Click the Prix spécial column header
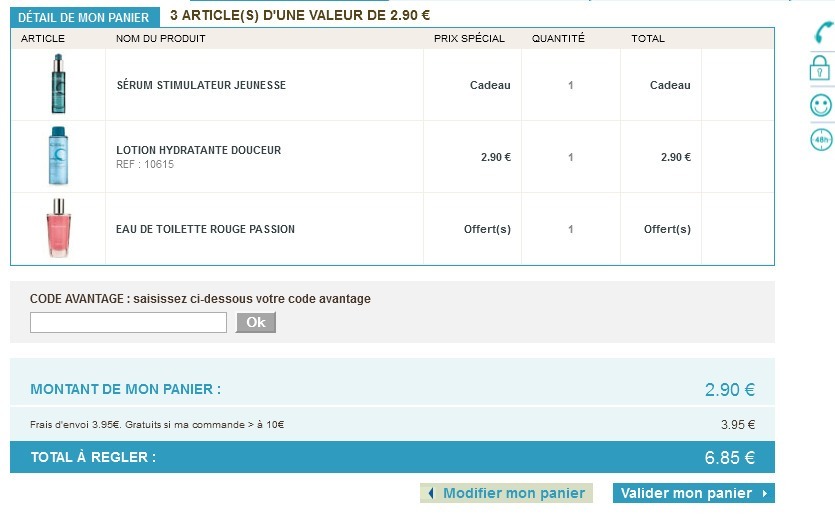The width and height of the screenshot is (835, 521). click(469, 39)
